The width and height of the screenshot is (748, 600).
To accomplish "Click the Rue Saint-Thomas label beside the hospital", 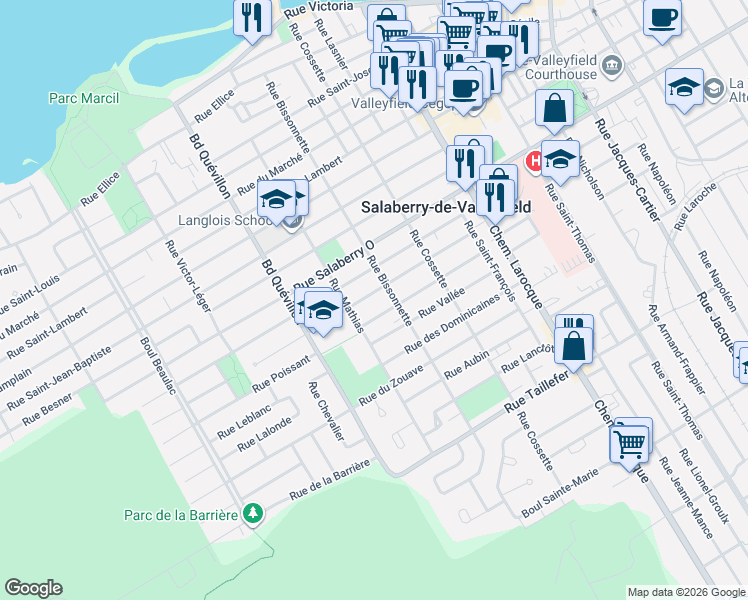I will 571,224.
